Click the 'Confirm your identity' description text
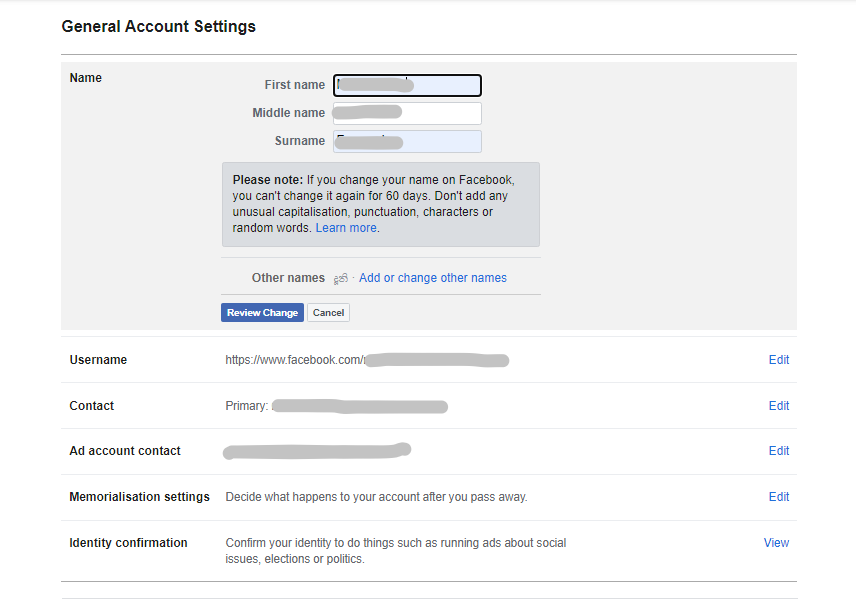The height and width of the screenshot is (599, 856). (x=396, y=550)
